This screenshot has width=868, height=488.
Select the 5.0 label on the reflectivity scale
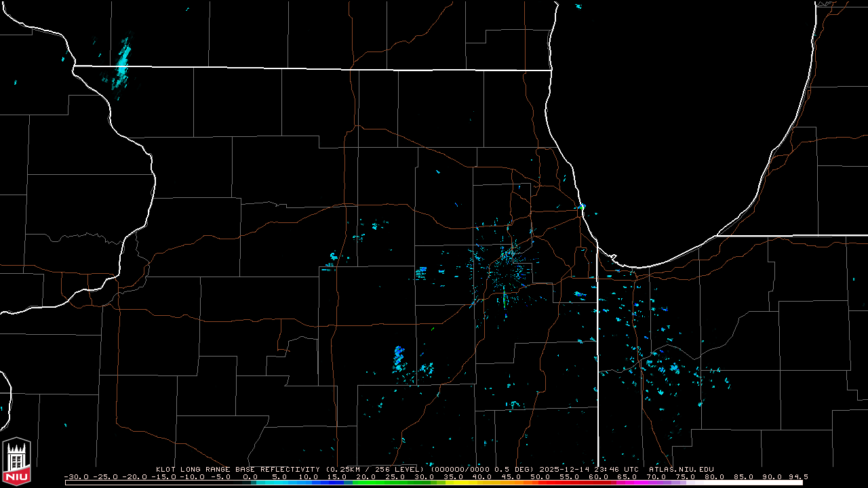(x=280, y=476)
